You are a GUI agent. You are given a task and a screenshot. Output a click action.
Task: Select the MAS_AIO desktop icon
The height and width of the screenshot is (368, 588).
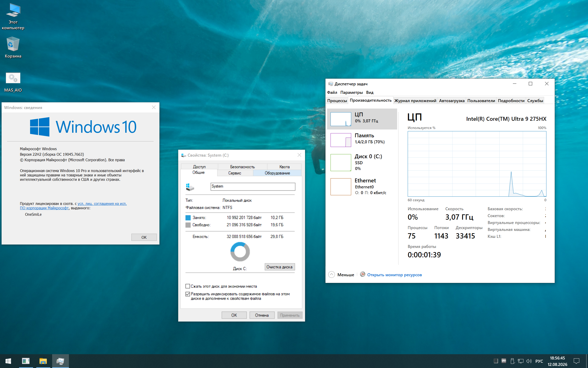tap(13, 82)
